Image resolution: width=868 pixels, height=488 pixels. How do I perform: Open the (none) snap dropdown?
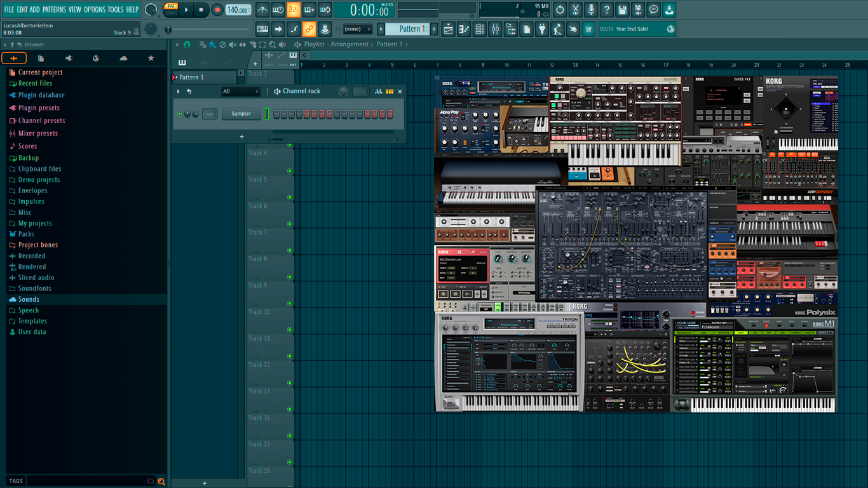357,29
